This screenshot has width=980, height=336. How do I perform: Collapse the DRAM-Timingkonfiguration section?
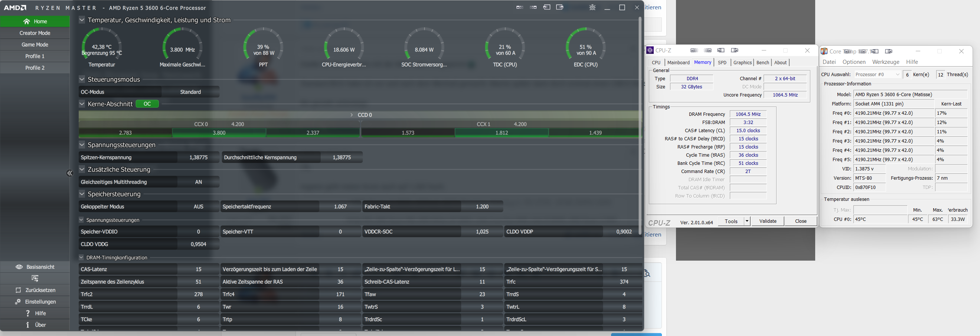(81, 257)
